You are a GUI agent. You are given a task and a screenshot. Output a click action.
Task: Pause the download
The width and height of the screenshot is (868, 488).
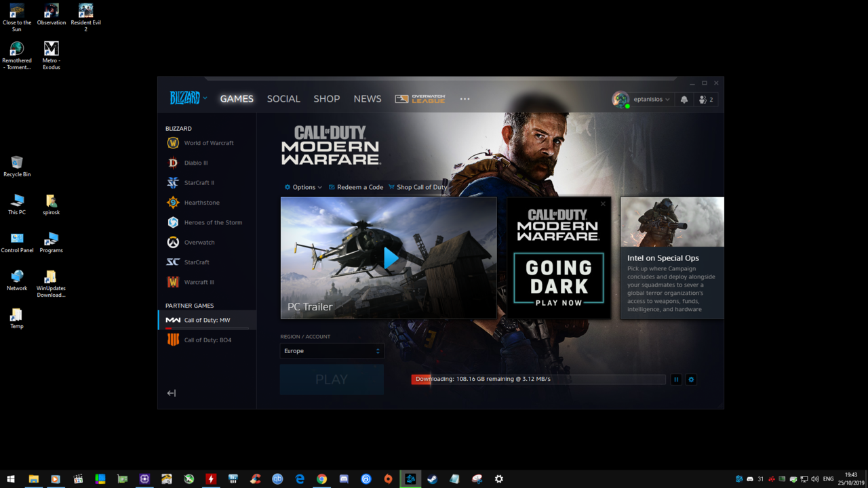click(x=676, y=380)
